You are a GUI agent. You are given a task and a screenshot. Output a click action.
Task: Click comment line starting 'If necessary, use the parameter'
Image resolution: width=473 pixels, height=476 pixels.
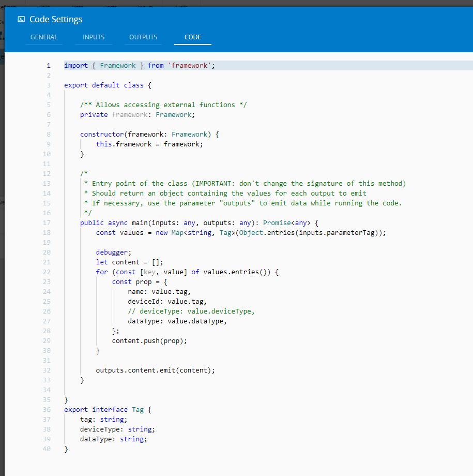[x=243, y=203]
